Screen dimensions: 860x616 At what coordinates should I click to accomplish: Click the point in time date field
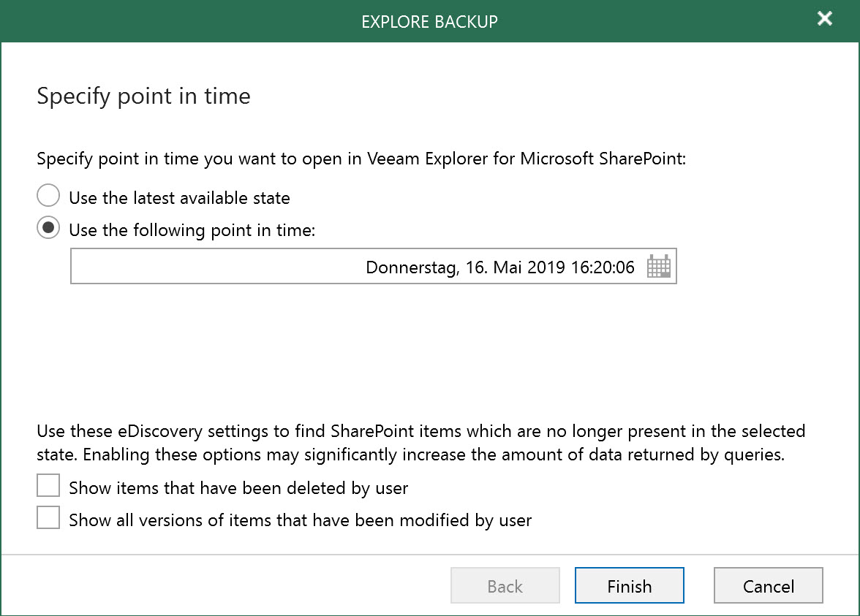(x=374, y=266)
